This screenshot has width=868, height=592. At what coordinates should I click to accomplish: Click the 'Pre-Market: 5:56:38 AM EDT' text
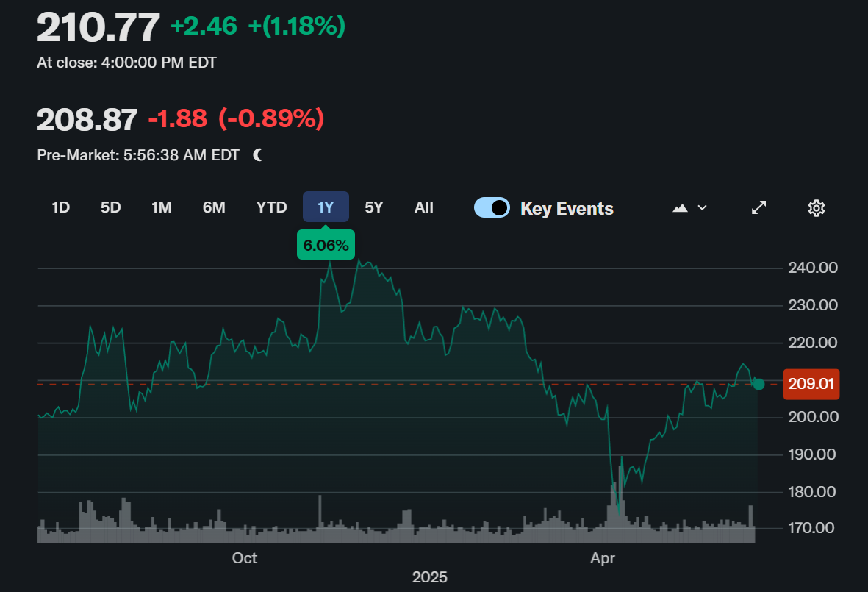pos(138,155)
